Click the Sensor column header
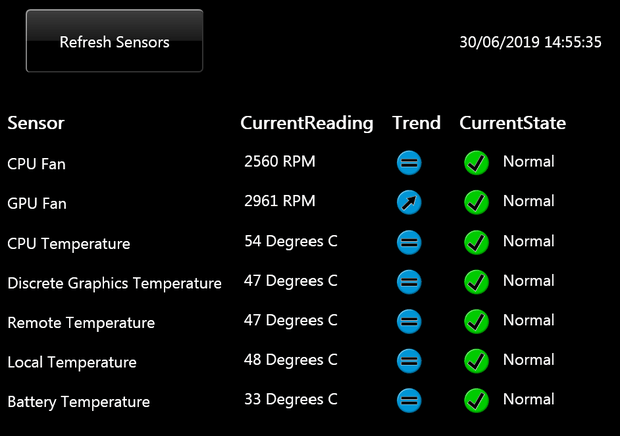 (x=36, y=123)
